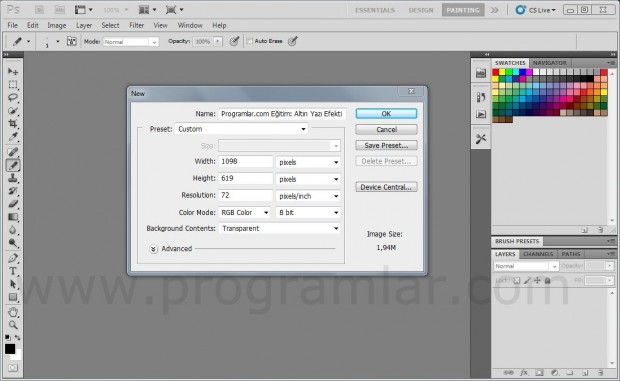Reset to default foreground and background colors
This screenshot has height=381, width=620.
click(x=8, y=338)
